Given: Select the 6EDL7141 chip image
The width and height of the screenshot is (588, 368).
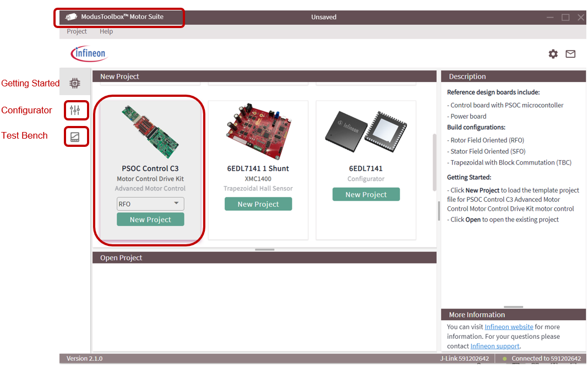Looking at the screenshot, I should (x=366, y=131).
